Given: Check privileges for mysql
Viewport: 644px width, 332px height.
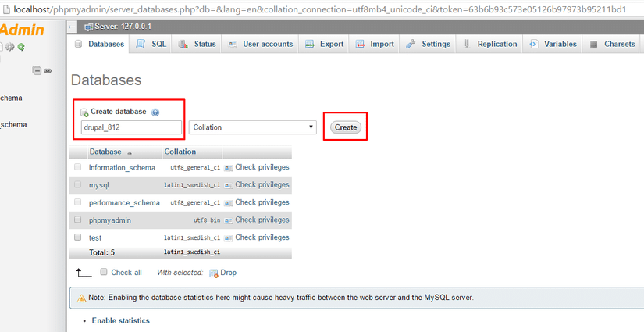Looking at the screenshot, I should (262, 185).
